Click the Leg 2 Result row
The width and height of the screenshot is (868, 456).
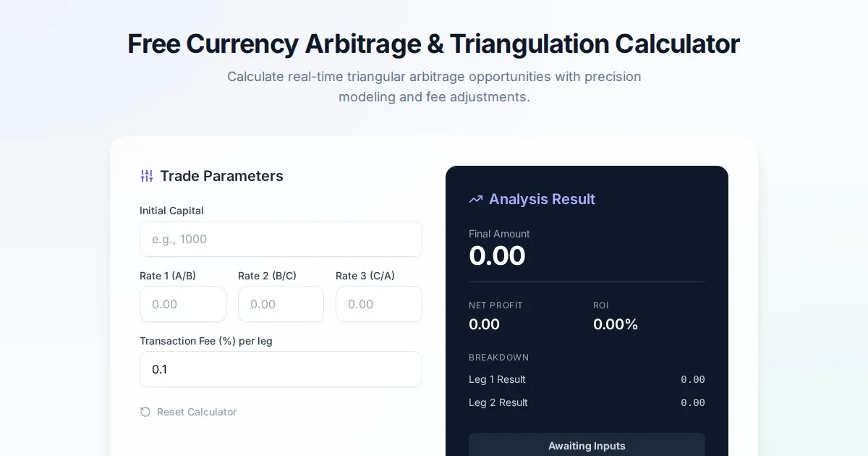(x=587, y=402)
